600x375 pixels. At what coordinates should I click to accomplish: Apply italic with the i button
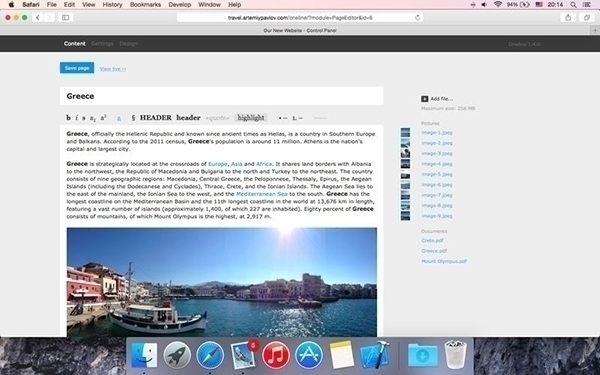click(77, 118)
